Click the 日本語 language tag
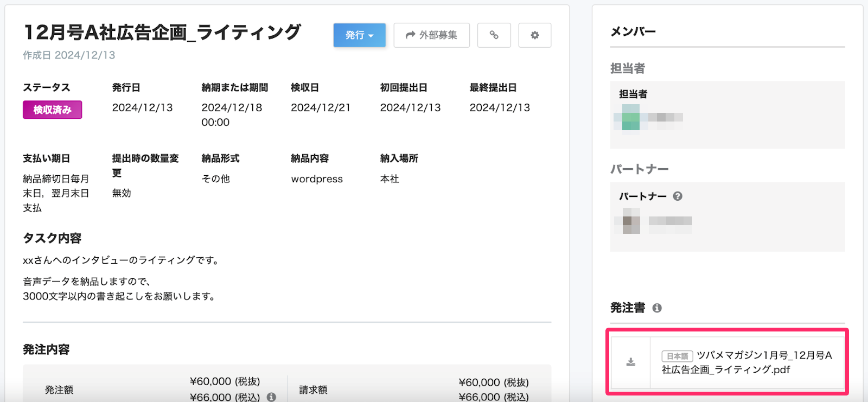The image size is (868, 402). (677, 356)
